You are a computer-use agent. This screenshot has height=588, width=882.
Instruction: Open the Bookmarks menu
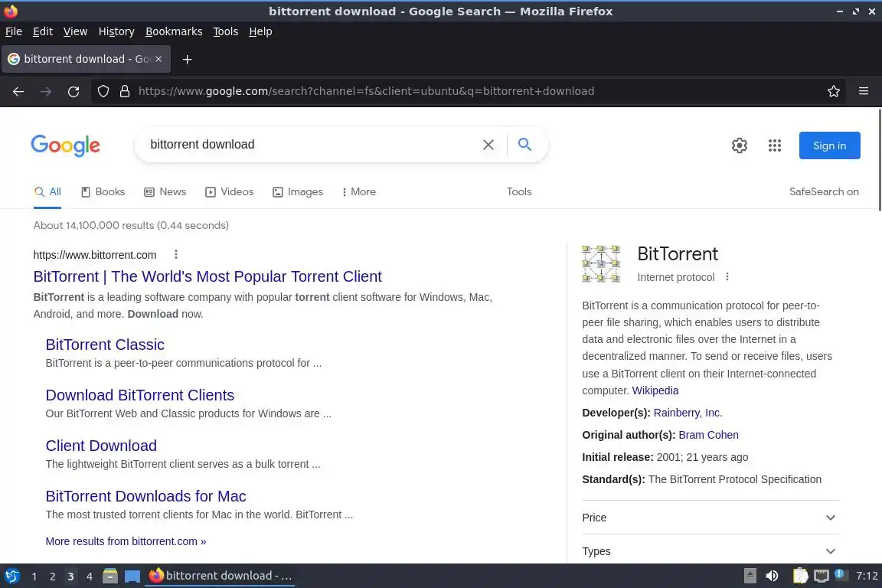(x=174, y=31)
